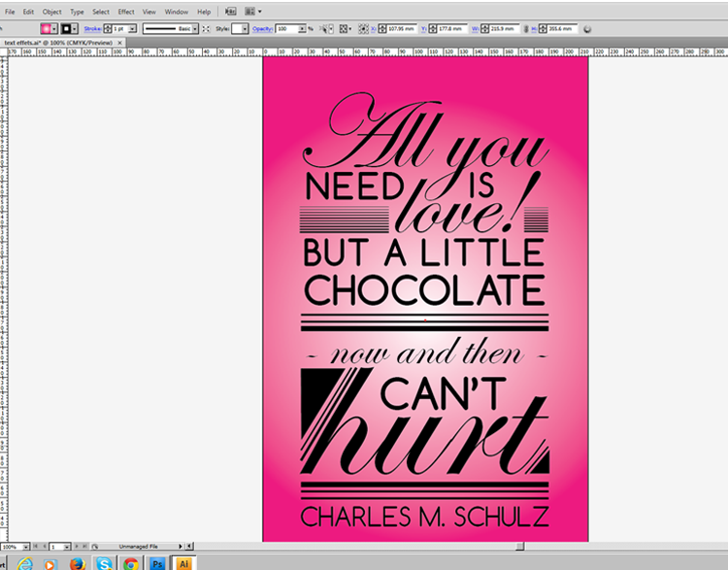This screenshot has width=728, height=570.
Task: Click the stroke weight stepper arrows
Action: [x=107, y=29]
